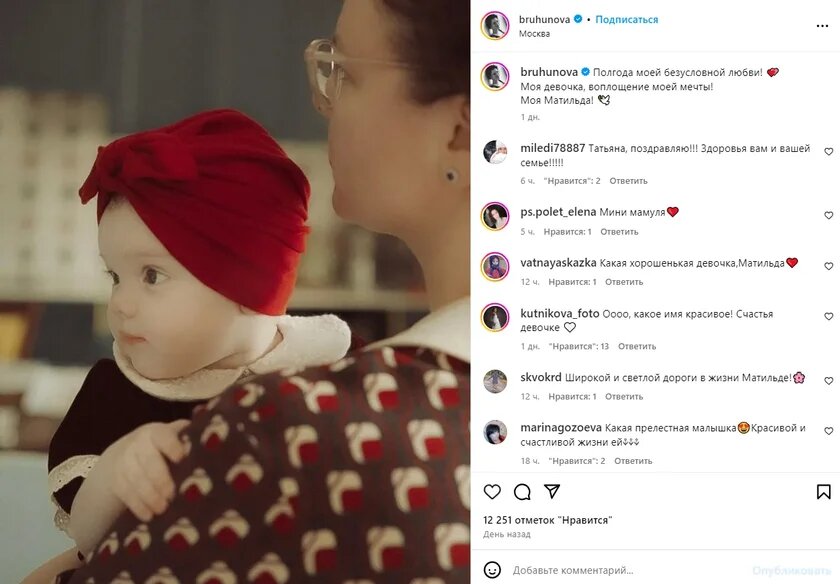The width and height of the screenshot is (840, 584).
Task: Open emoji picker in the comment box
Action: [492, 570]
